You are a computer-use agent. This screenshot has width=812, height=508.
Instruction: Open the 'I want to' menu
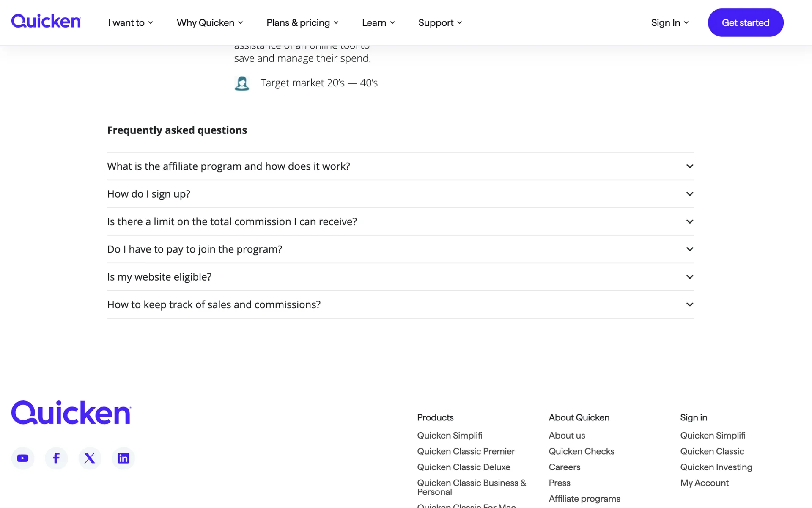[x=130, y=23]
